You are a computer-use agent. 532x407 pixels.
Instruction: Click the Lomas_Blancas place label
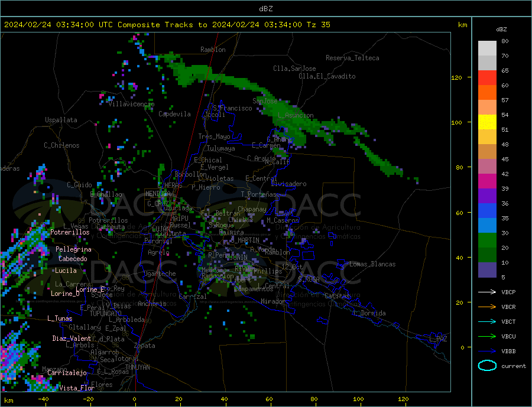[372, 264]
